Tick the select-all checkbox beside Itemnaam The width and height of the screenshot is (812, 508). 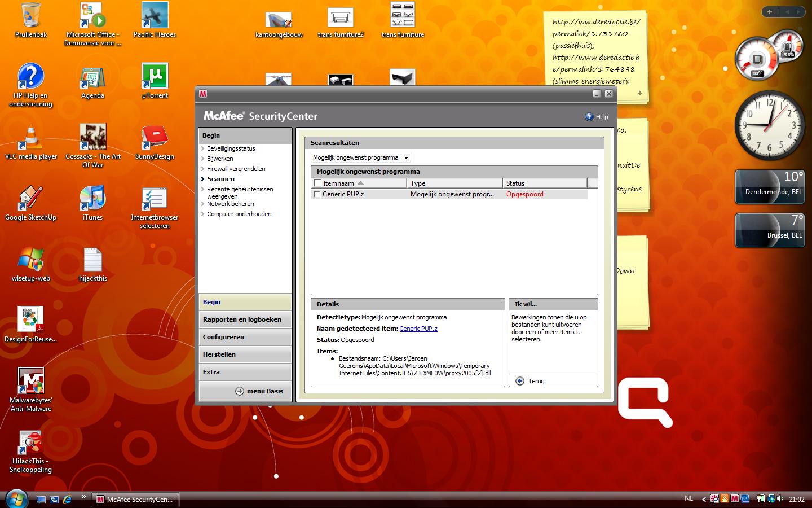(x=317, y=183)
